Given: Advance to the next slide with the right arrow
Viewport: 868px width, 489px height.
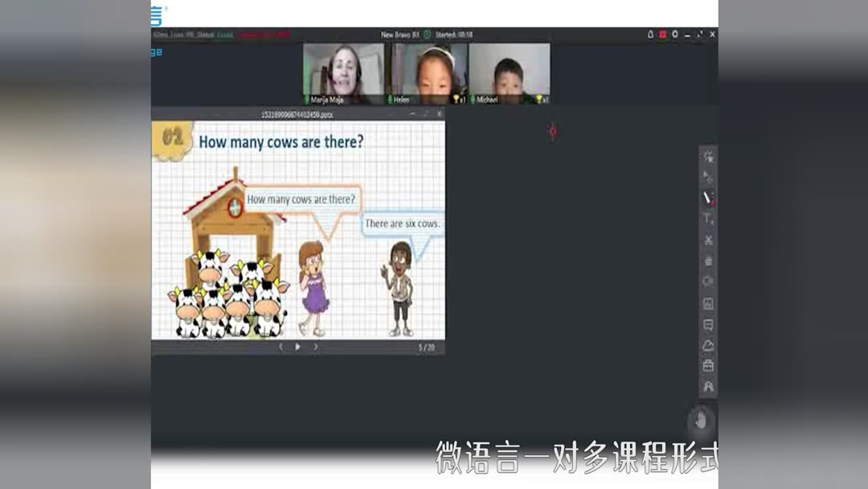Looking at the screenshot, I should pyautogui.click(x=316, y=347).
